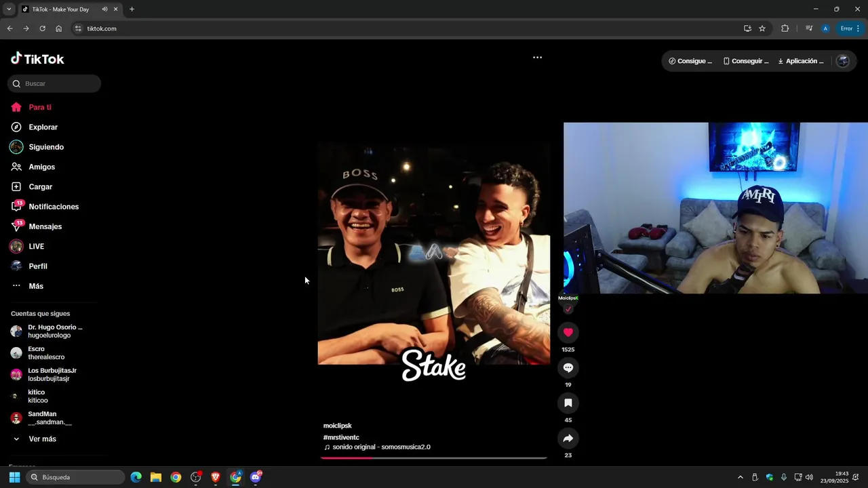The image size is (868, 488).
Task: Click the #mrstiventc hashtag
Action: [341, 437]
